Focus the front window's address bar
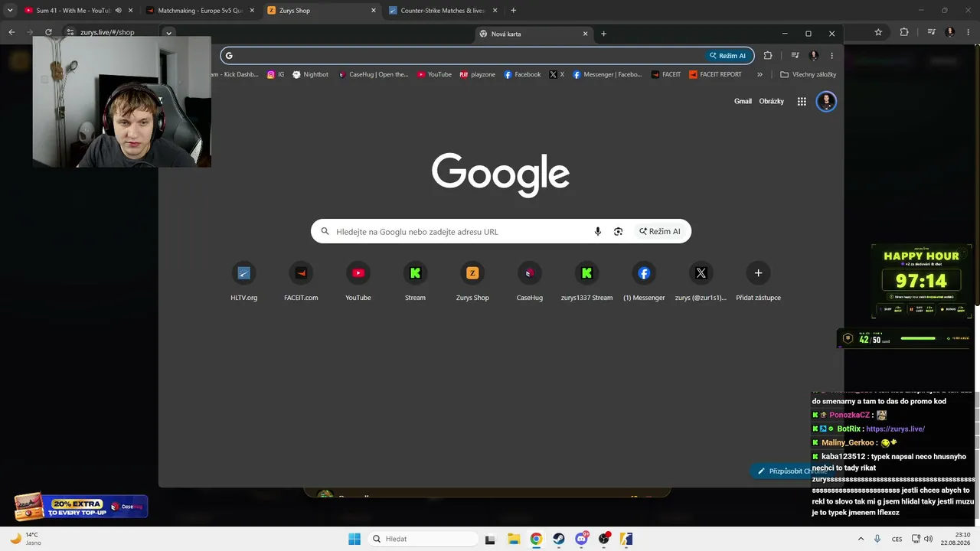 click(487, 55)
